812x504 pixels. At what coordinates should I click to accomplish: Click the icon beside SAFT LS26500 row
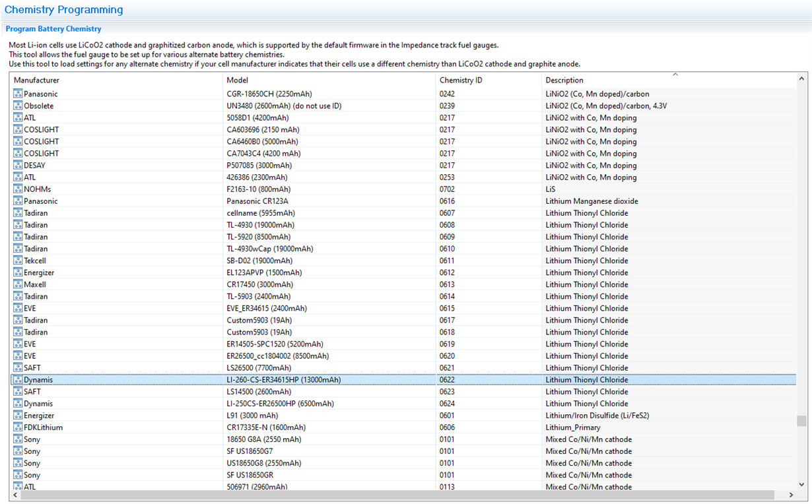pos(18,367)
